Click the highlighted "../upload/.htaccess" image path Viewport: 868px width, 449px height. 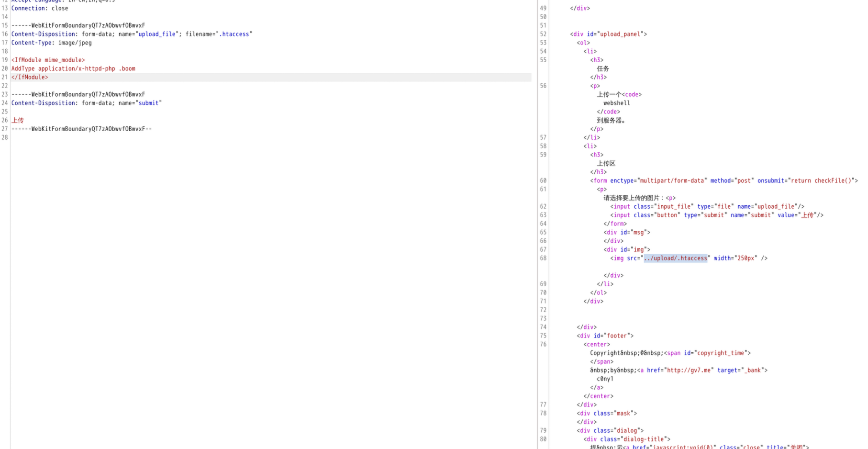(x=675, y=258)
